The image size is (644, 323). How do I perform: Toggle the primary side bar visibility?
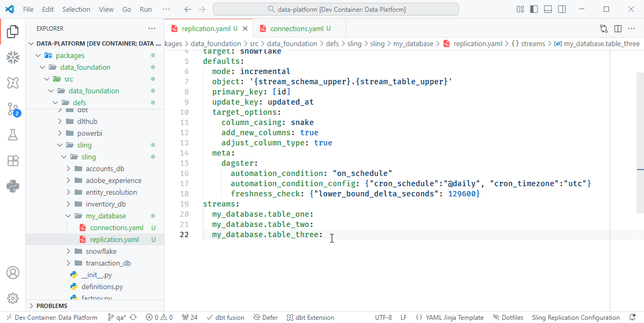click(533, 10)
